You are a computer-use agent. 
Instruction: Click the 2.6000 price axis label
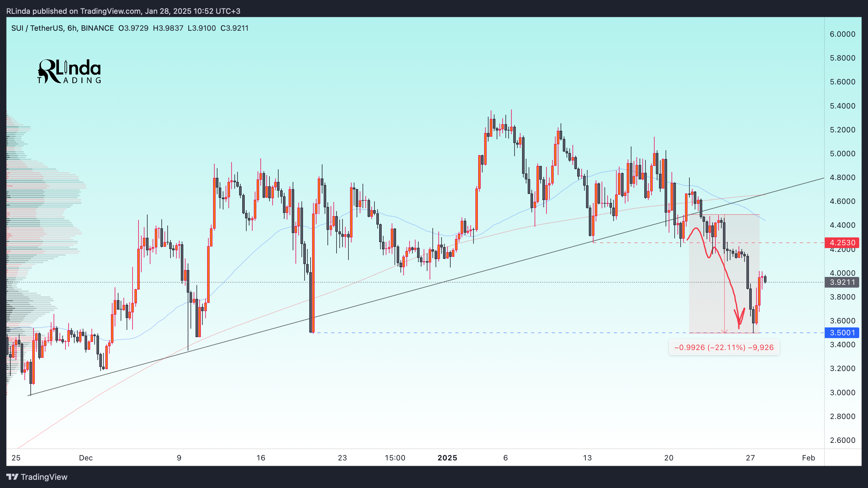842,440
